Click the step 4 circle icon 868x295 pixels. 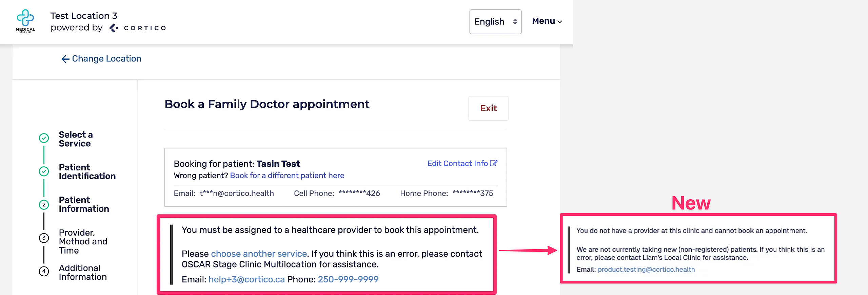point(44,271)
